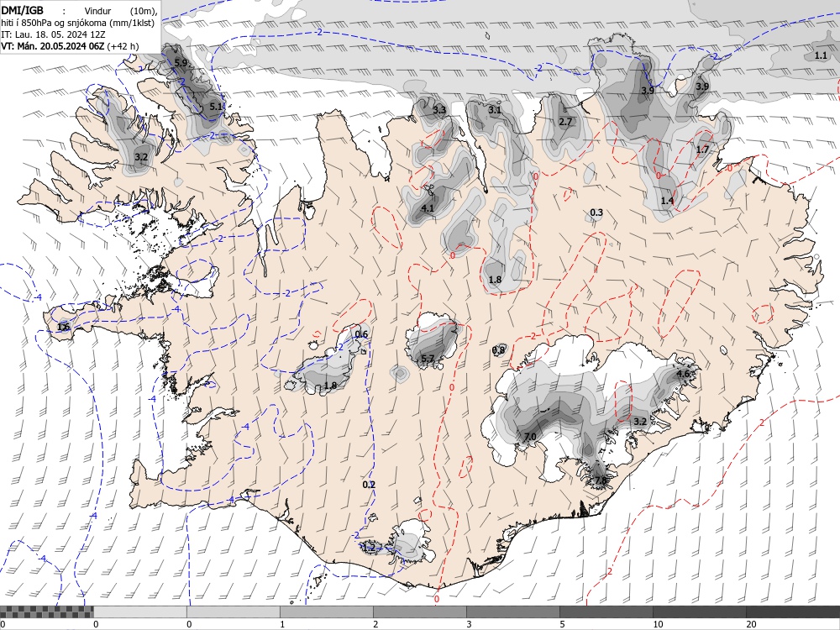
Task: Click the legend scale label 3
Action: [469, 624]
